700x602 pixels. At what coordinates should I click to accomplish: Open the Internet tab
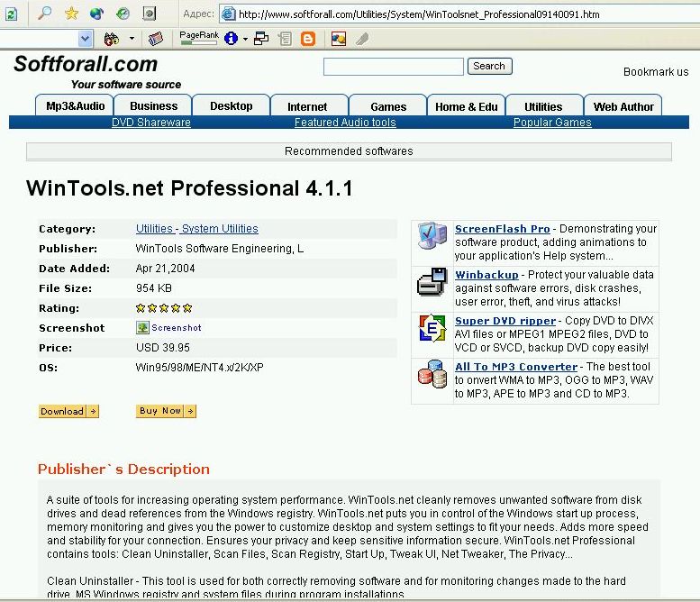pos(307,106)
